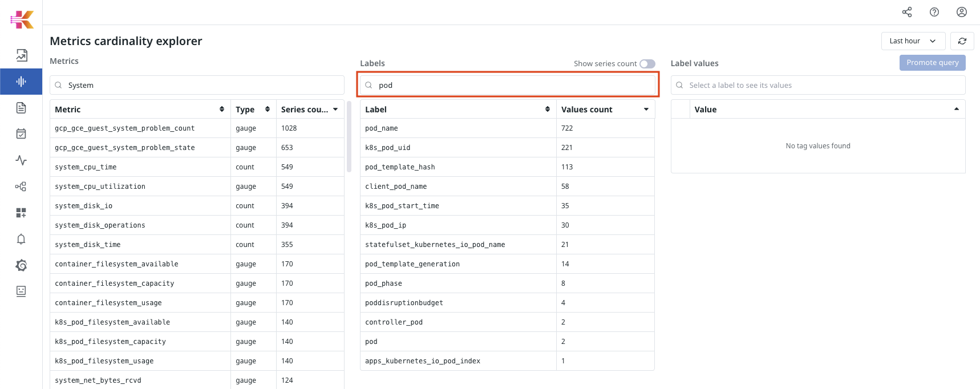The image size is (980, 389).
Task: Click the metrics table vertical scrollbar
Action: tap(349, 137)
